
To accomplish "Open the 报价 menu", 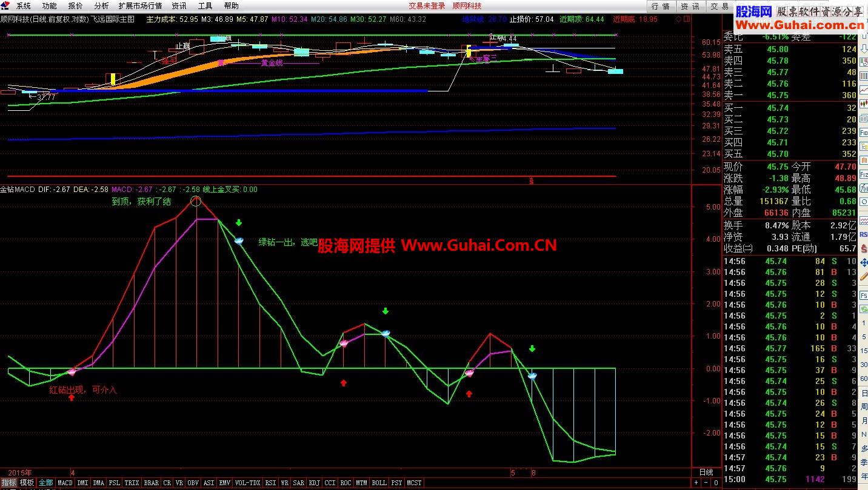I will pyautogui.click(x=76, y=5).
